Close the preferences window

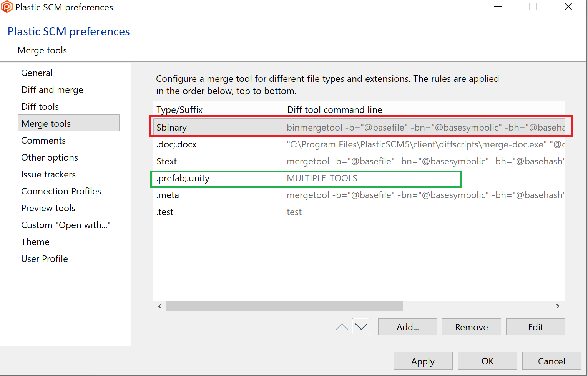pyautogui.click(x=568, y=7)
